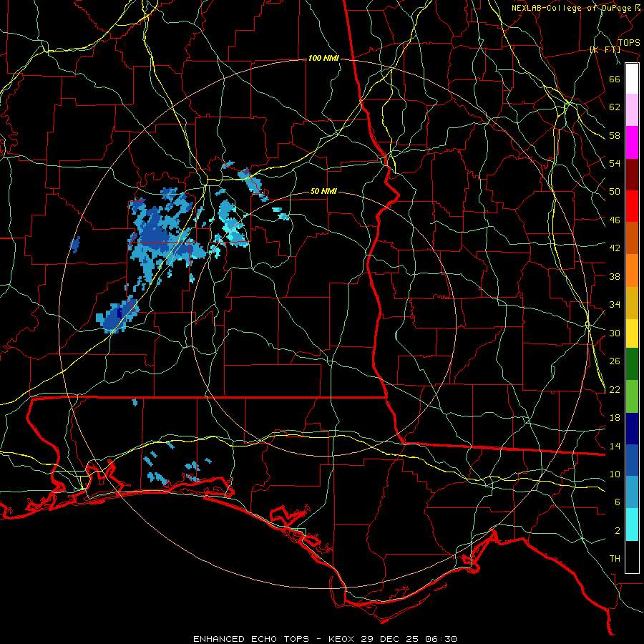Click the dark green legend swatch near 26
Viewport: 644px width, 644px height.
coord(632,364)
